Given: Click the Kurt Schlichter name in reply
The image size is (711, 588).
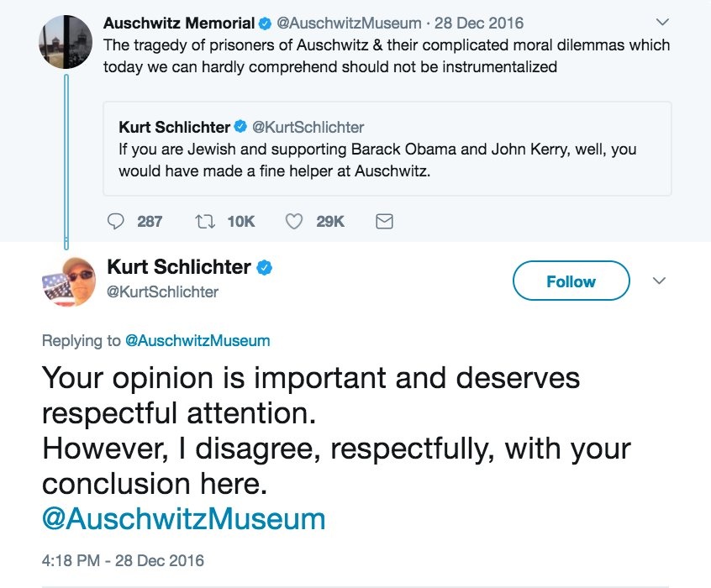Looking at the screenshot, I should point(179,268).
